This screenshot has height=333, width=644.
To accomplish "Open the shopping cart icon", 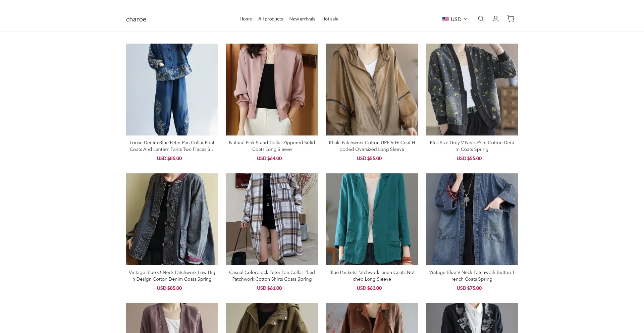I will (x=511, y=19).
